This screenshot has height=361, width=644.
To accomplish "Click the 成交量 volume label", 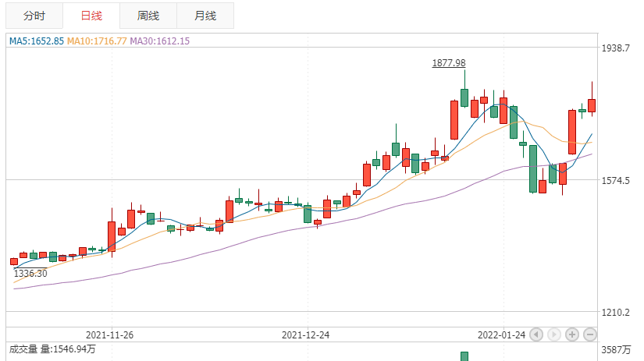I will click(x=23, y=349).
